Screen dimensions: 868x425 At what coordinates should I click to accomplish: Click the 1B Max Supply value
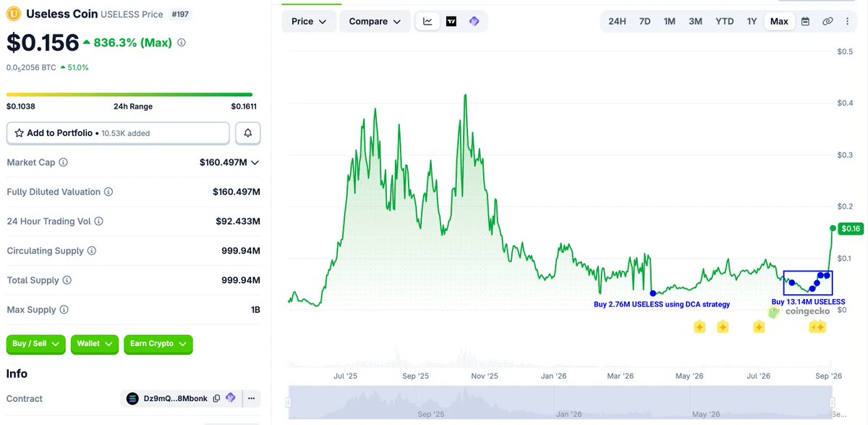click(255, 310)
